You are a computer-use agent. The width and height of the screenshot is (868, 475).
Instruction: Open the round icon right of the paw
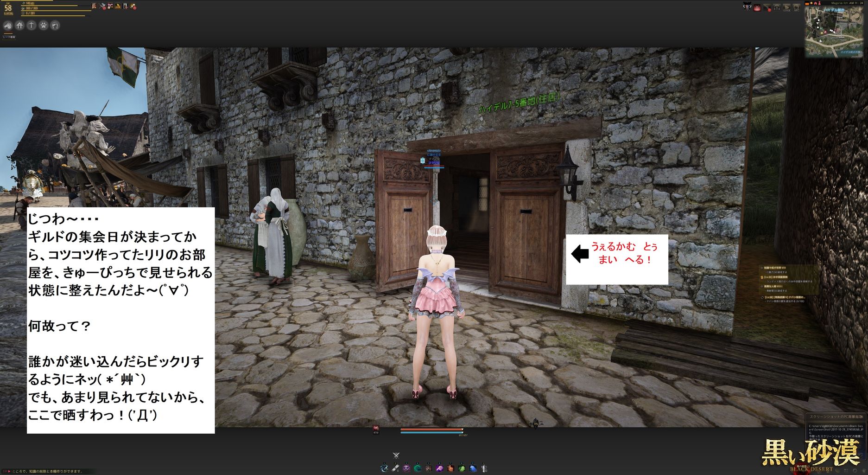coord(55,26)
